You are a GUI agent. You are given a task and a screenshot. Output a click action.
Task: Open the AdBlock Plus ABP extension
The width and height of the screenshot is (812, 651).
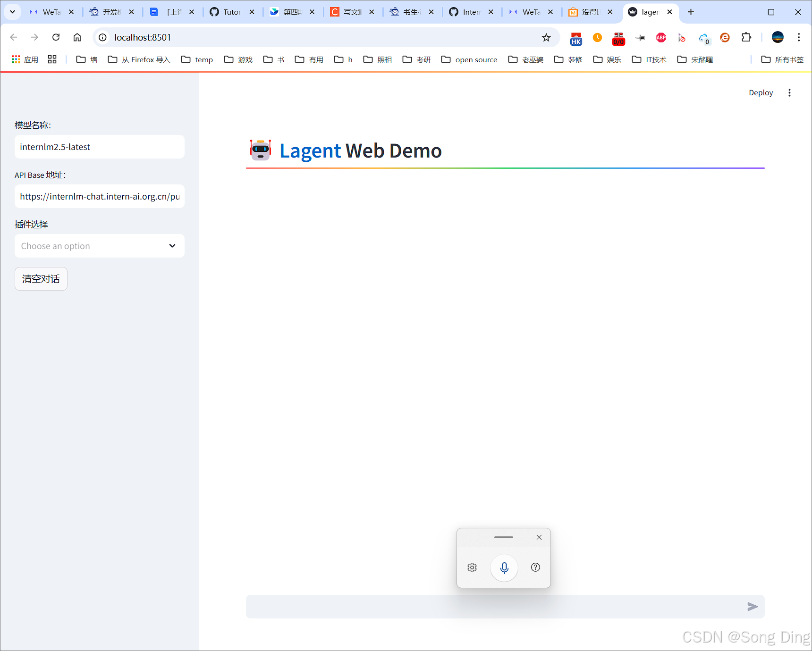point(661,37)
